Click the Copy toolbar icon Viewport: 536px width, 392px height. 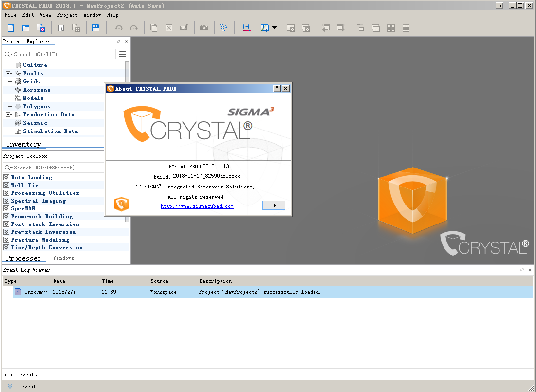[154, 28]
